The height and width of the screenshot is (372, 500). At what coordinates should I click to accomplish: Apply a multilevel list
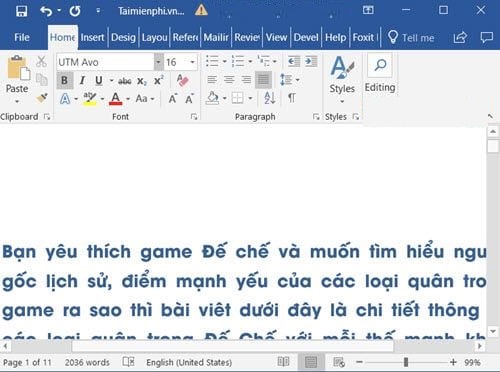264,61
